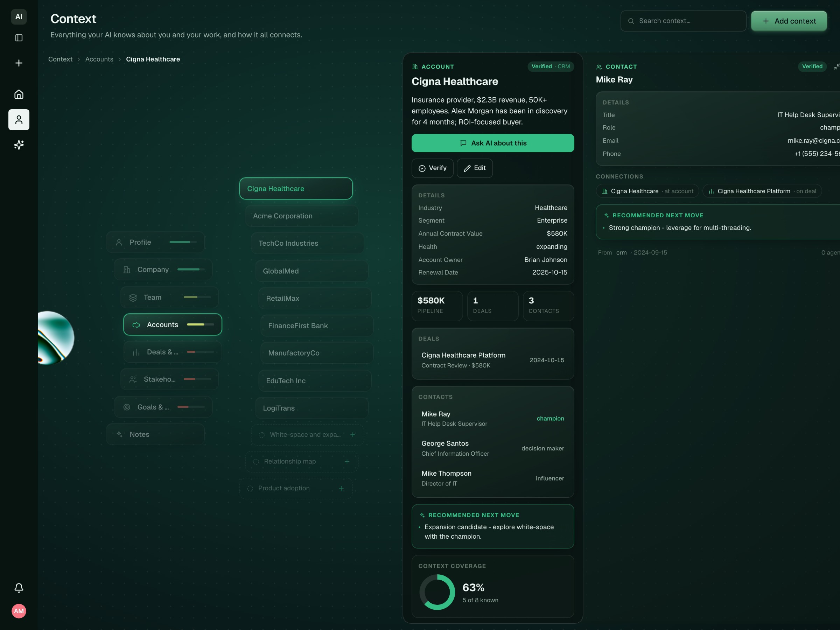Open FinanceFirst Bank account node
The width and height of the screenshot is (840, 630).
tap(317, 326)
